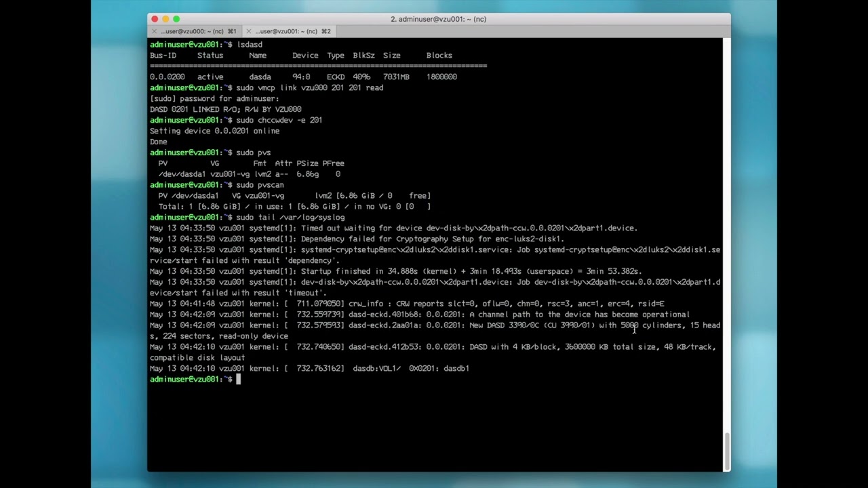The image size is (868, 488).
Task: Click the 'Device' column header
Action: pyautogui.click(x=305, y=56)
